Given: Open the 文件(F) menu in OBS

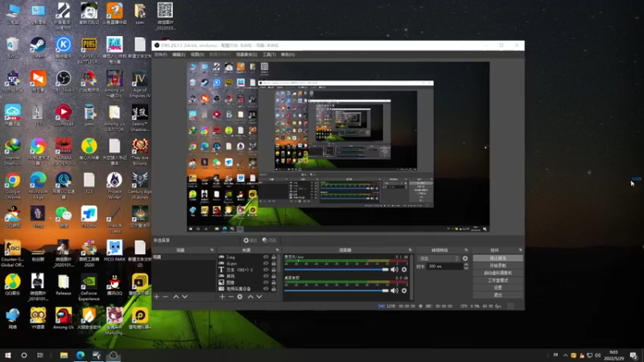Looking at the screenshot, I should click(160, 55).
